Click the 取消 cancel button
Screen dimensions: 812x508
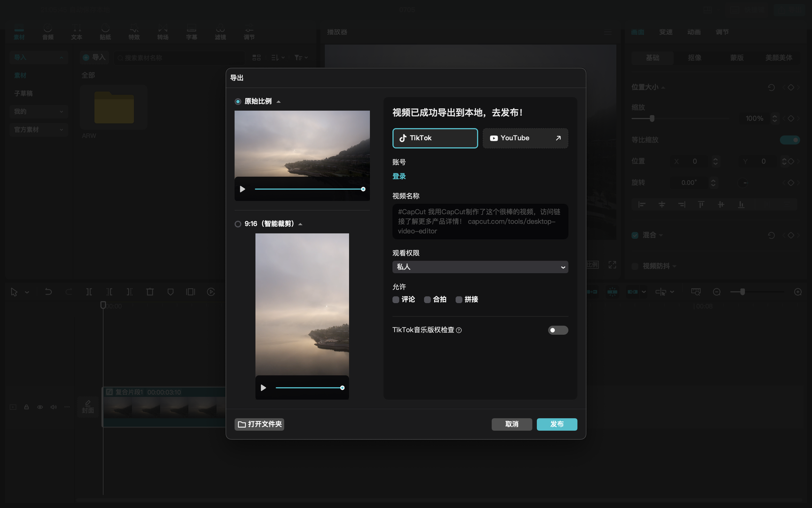512,424
